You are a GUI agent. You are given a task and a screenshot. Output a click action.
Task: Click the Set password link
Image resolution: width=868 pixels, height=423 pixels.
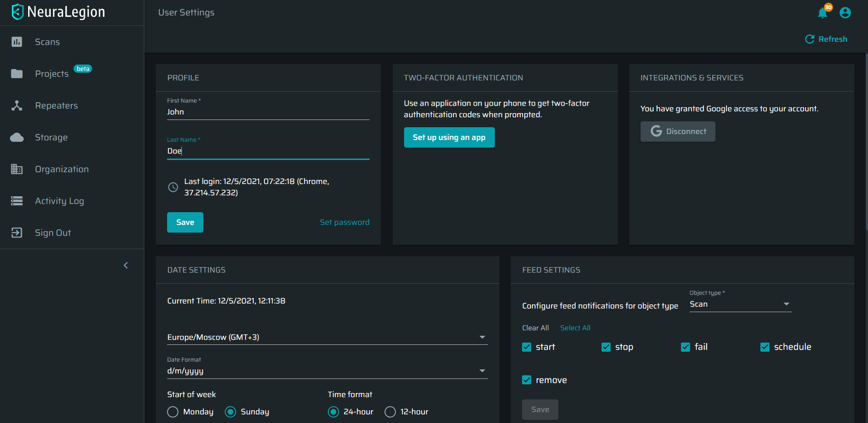coord(345,222)
